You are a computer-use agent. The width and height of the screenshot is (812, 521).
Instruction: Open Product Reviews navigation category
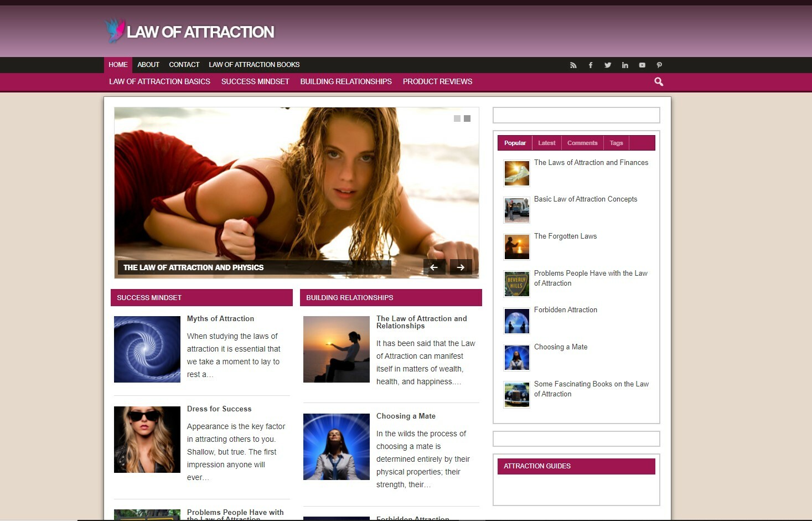437,81
